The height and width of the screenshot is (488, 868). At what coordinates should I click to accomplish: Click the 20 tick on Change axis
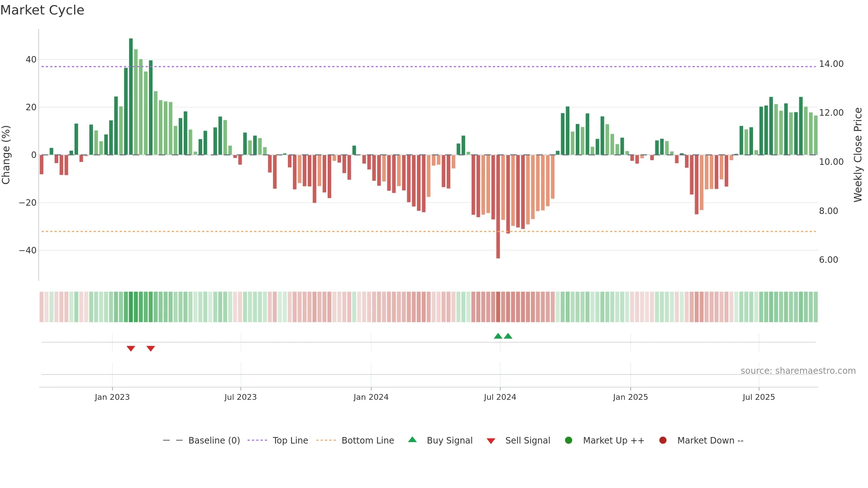tap(31, 107)
